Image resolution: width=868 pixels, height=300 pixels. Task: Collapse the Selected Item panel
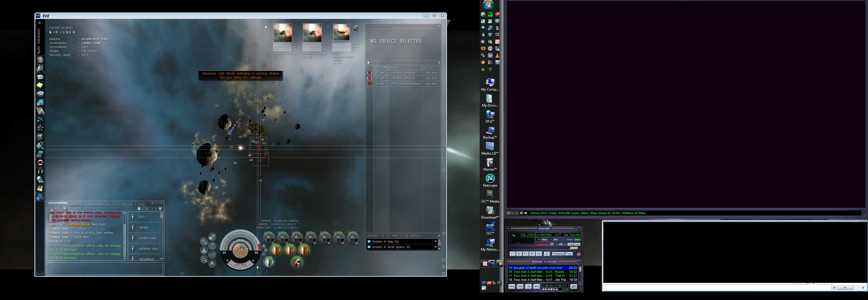pyautogui.click(x=439, y=26)
